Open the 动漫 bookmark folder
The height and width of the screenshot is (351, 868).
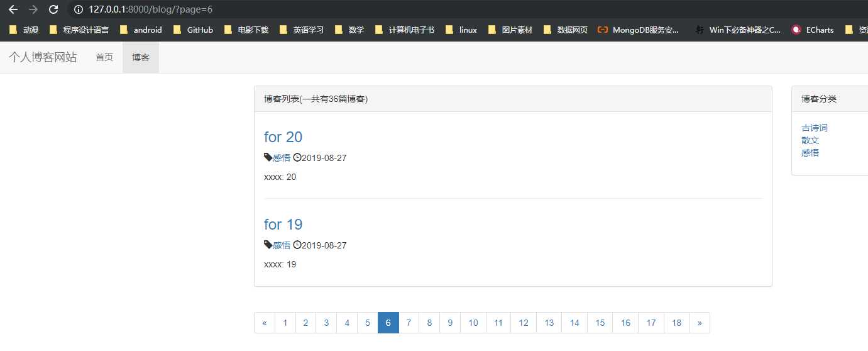pyautogui.click(x=24, y=30)
